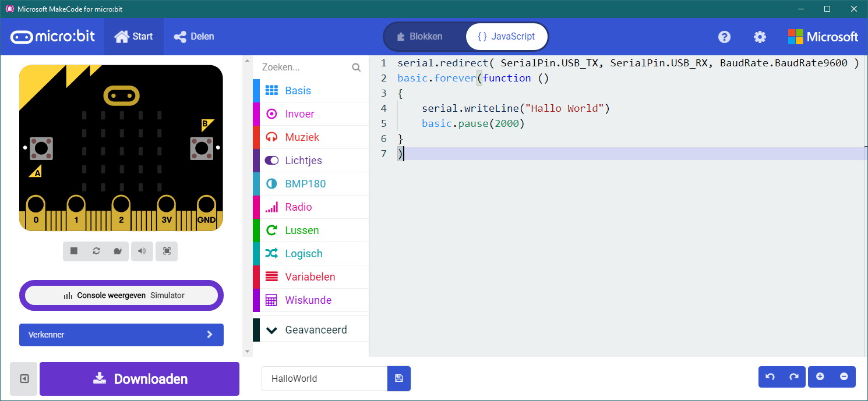Redo the last edit

(793, 377)
